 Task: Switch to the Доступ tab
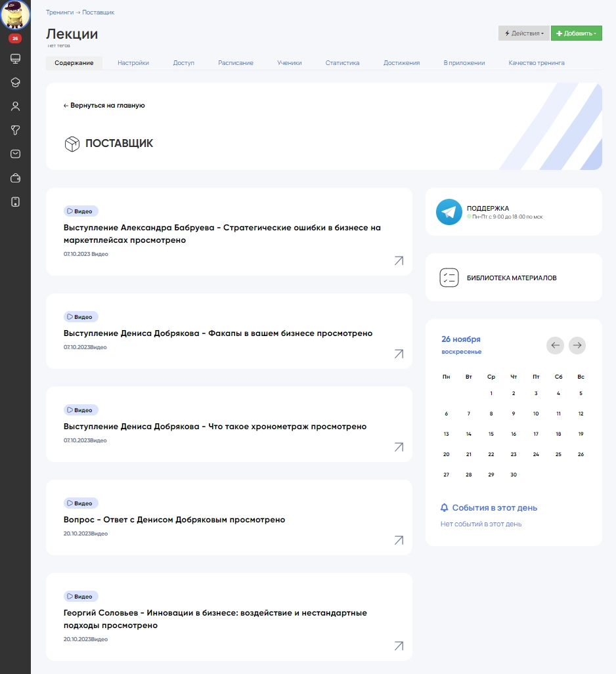(x=184, y=63)
